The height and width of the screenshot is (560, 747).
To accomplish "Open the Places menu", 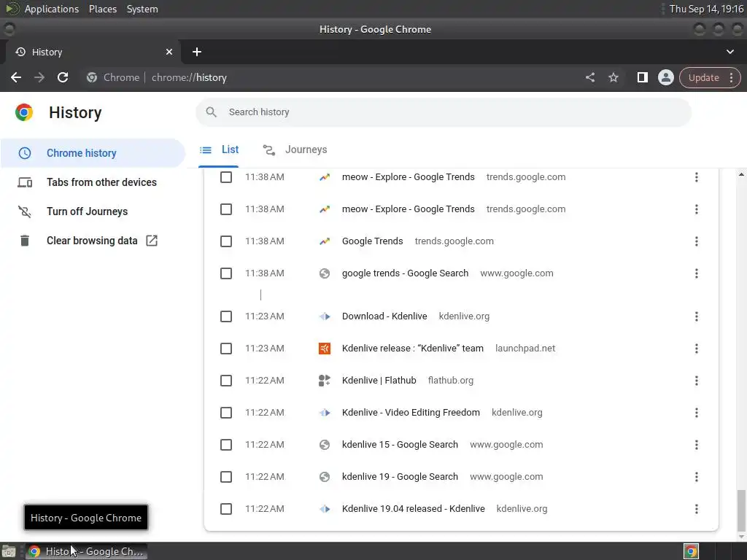I will [x=102, y=9].
